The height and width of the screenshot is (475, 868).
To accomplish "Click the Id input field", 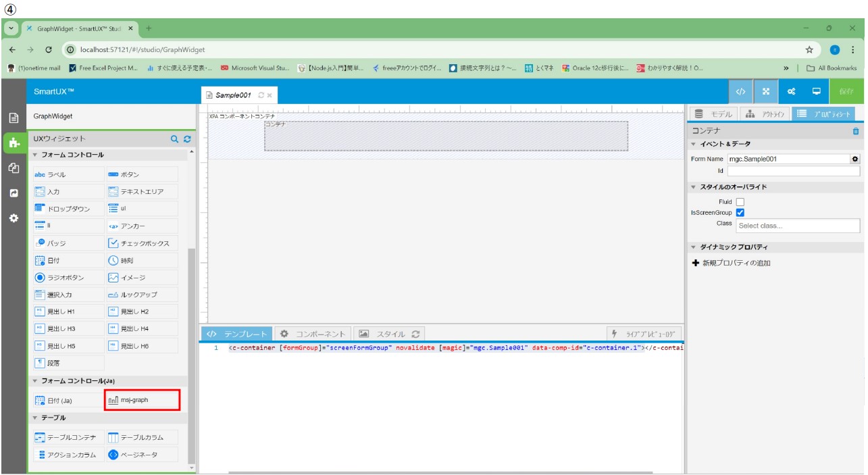I will tap(793, 171).
